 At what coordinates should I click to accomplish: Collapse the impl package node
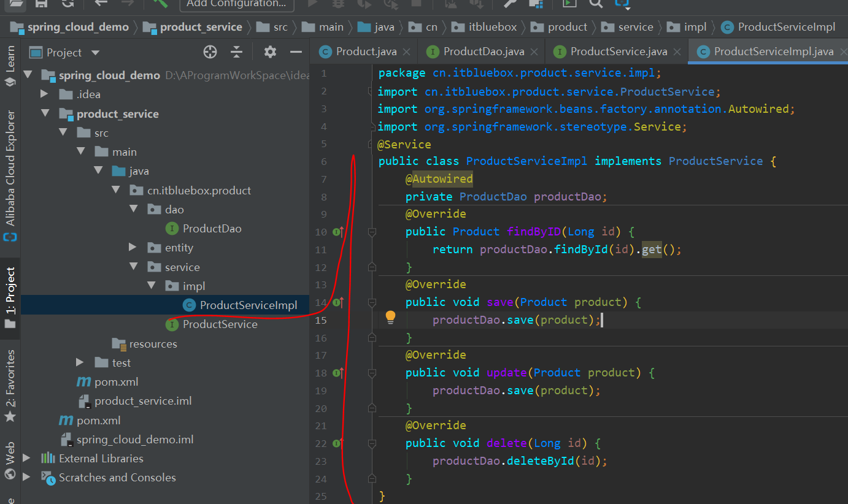point(151,286)
